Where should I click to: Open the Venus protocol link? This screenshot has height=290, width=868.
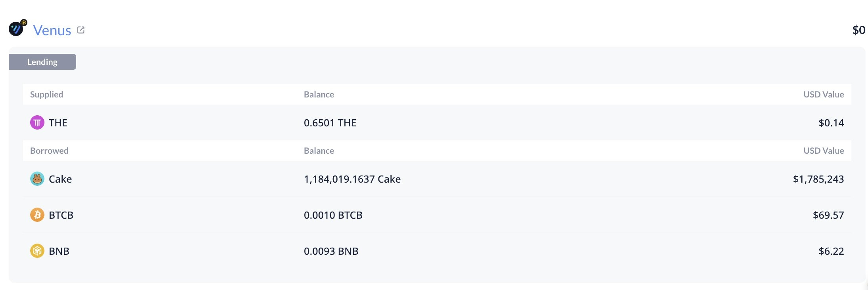coord(52,31)
